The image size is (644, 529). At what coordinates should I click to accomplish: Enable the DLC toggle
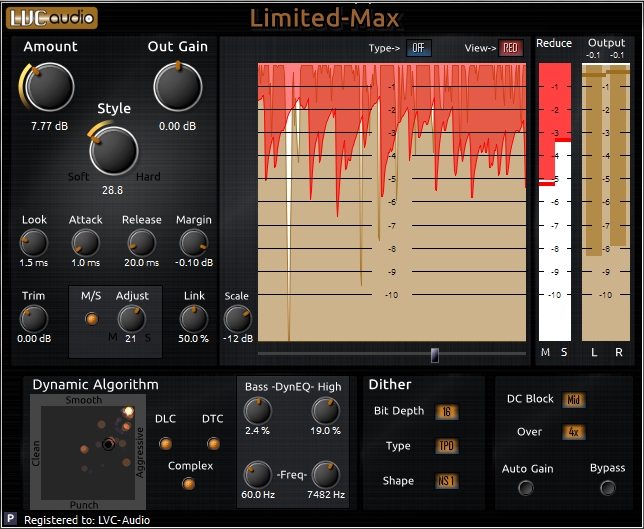point(166,443)
